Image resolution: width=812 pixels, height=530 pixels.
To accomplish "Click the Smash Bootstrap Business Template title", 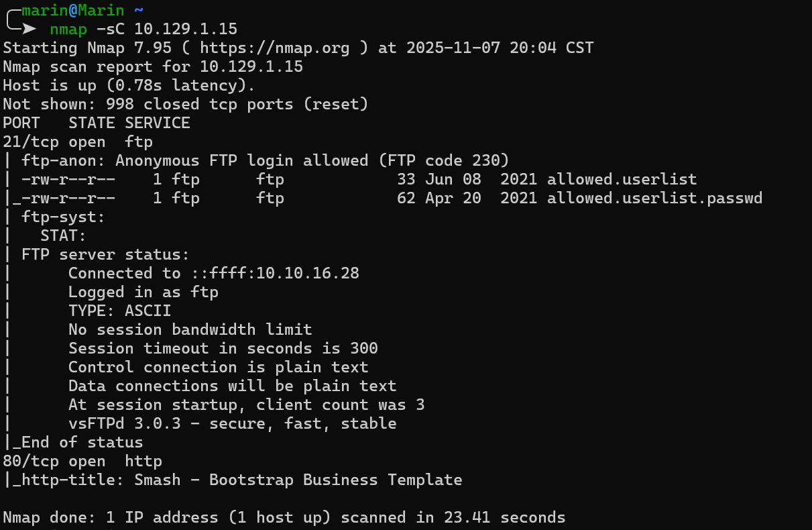I will click(298, 480).
